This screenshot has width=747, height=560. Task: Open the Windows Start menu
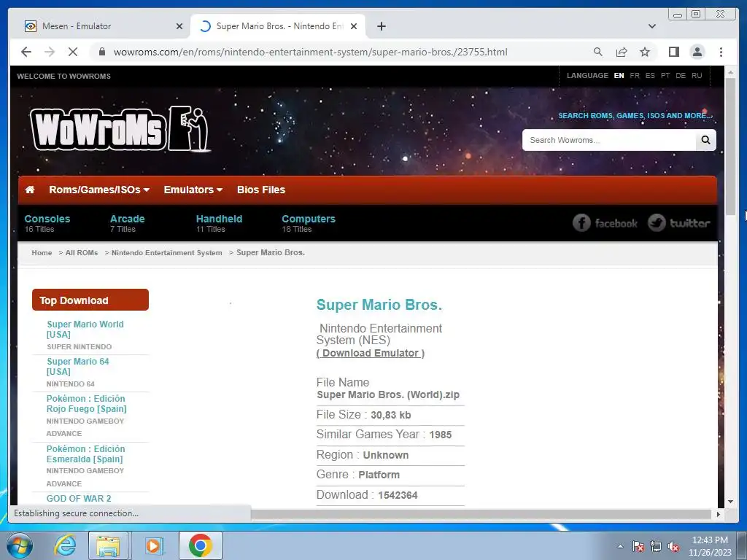tap(20, 545)
